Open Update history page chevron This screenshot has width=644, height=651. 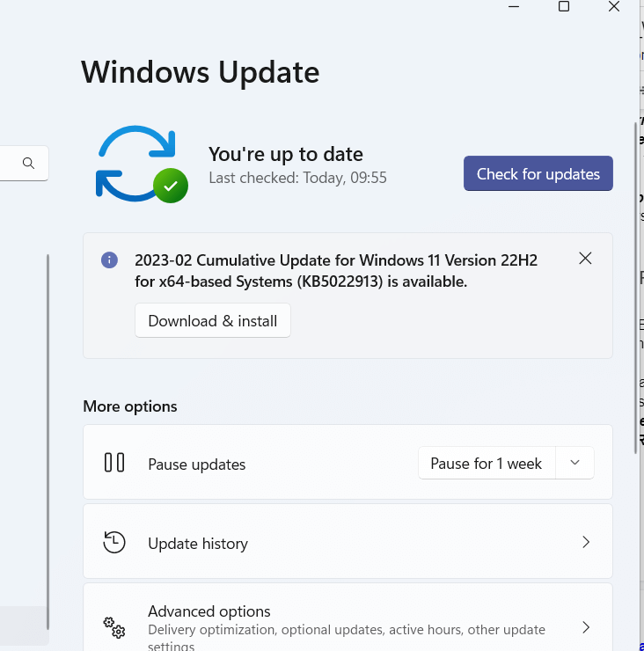click(586, 542)
